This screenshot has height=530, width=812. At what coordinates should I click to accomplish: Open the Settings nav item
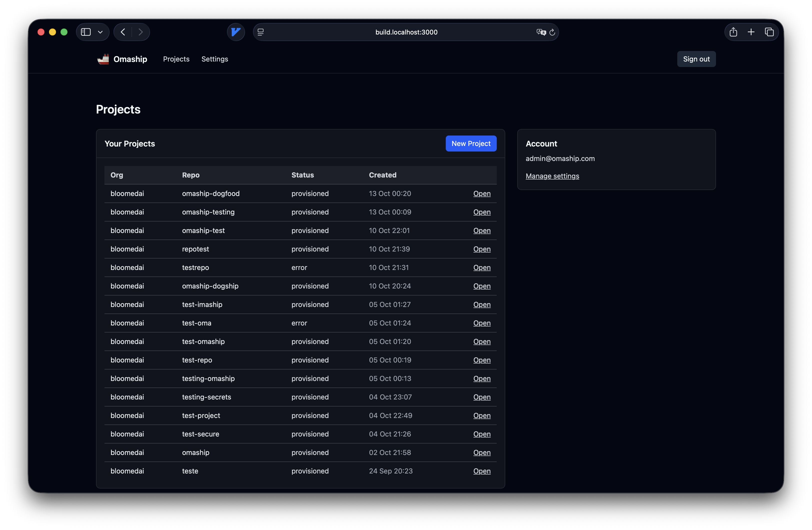[214, 59]
